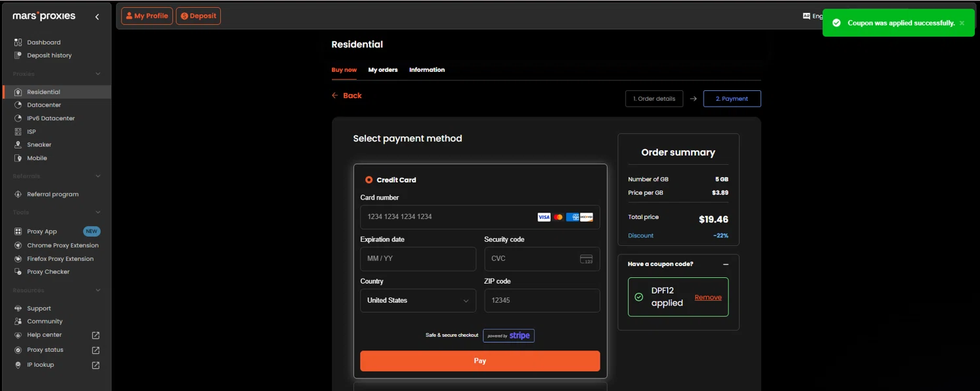
Task: Open Mobile proxies
Action: click(x=37, y=158)
